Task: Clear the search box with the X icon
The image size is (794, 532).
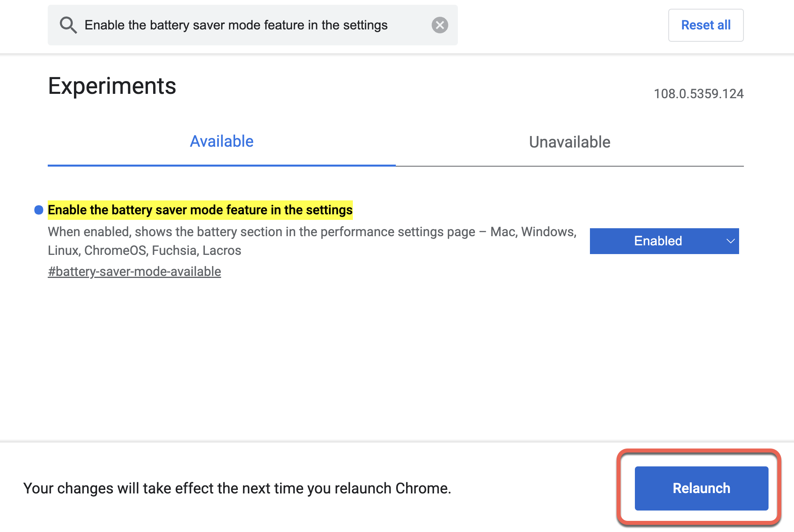Action: [x=440, y=25]
